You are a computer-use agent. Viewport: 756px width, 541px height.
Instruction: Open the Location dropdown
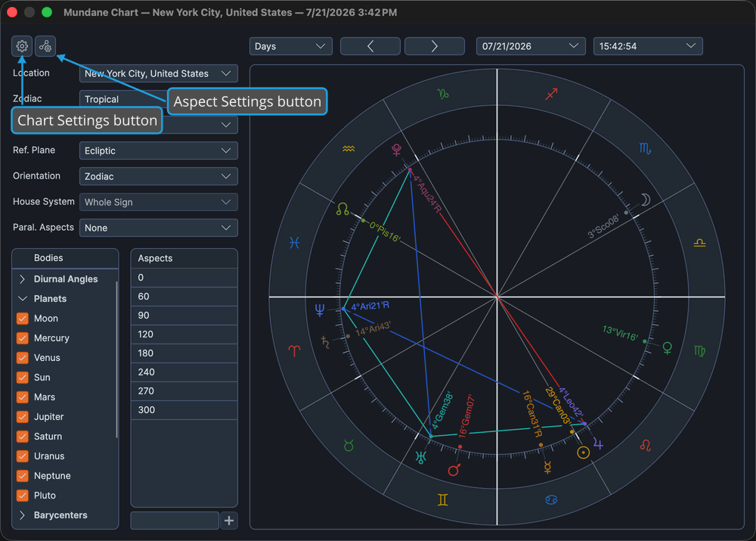158,73
